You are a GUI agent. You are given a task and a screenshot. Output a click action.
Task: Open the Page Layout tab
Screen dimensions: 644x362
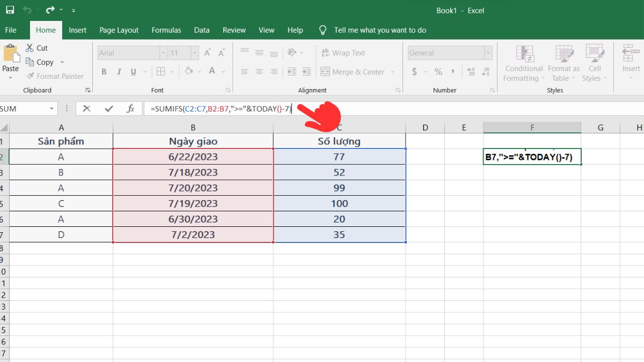point(118,30)
